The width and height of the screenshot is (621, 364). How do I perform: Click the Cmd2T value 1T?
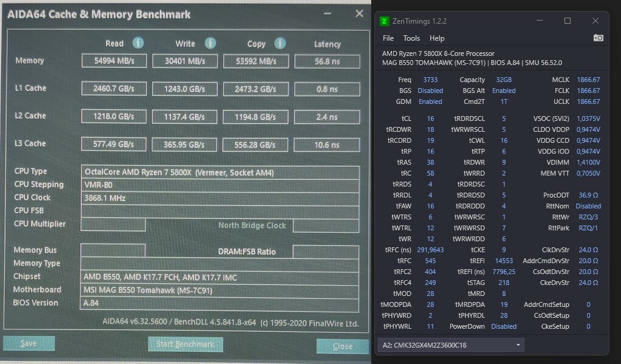point(504,101)
